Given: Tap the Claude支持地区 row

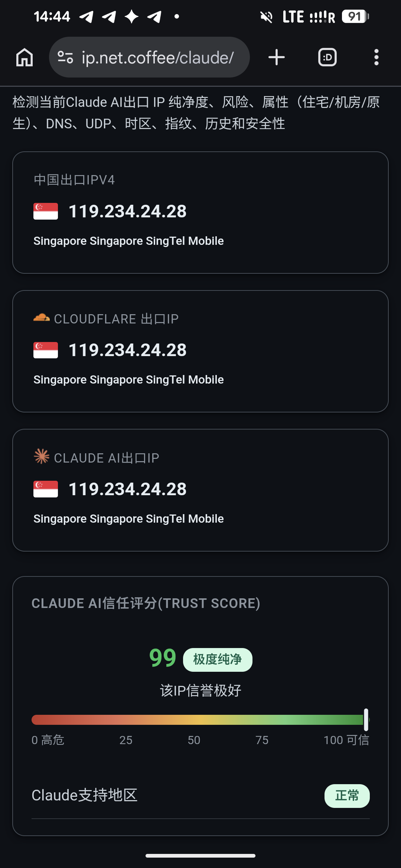Looking at the screenshot, I should coord(200,795).
